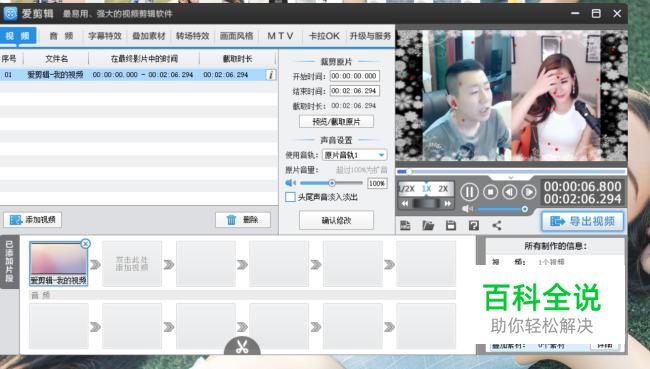Click the 文件名 column header
Viewport: 650px width, 369px height.
(56, 59)
